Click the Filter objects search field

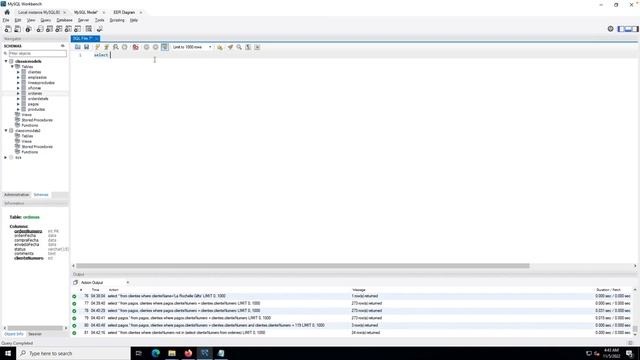tap(37, 53)
